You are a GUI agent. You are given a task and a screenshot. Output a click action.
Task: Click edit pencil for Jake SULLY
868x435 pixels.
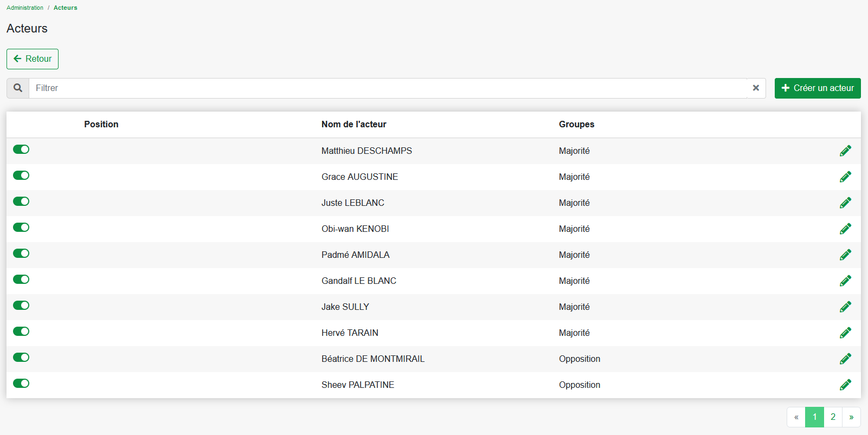(x=845, y=307)
